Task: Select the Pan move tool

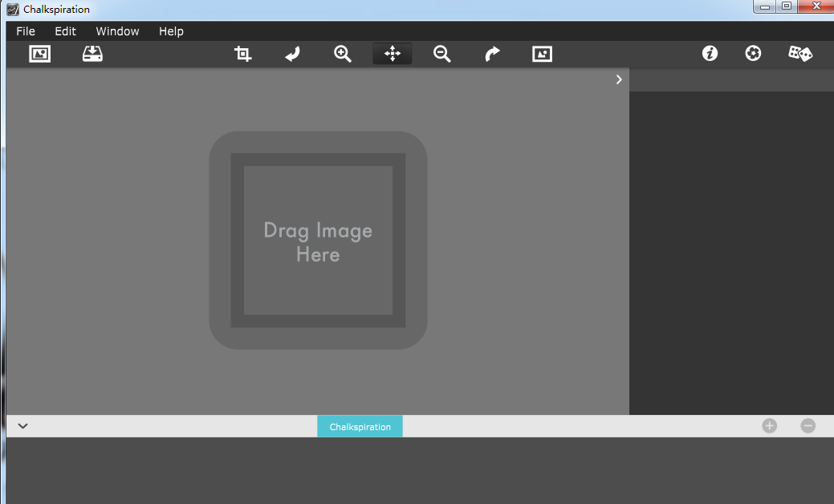Action: [393, 54]
